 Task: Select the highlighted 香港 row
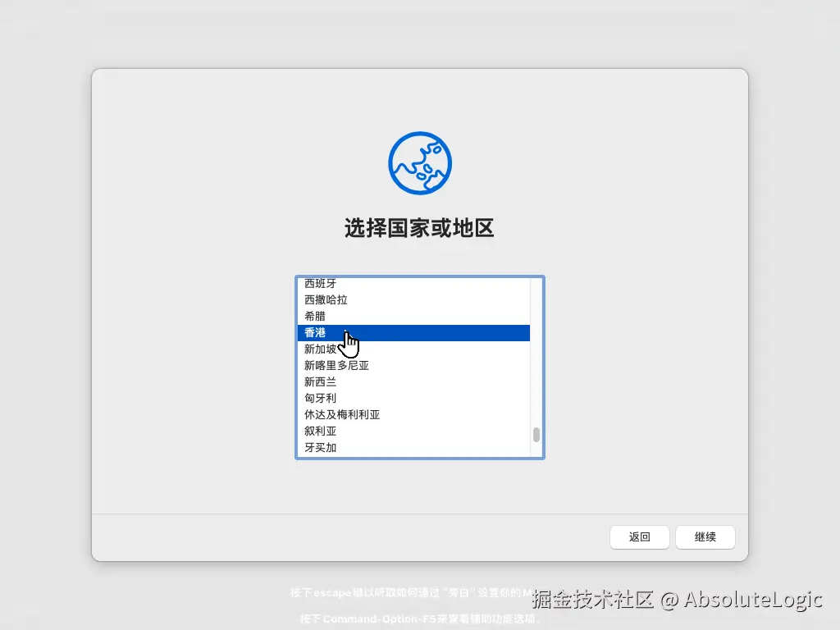pos(413,333)
